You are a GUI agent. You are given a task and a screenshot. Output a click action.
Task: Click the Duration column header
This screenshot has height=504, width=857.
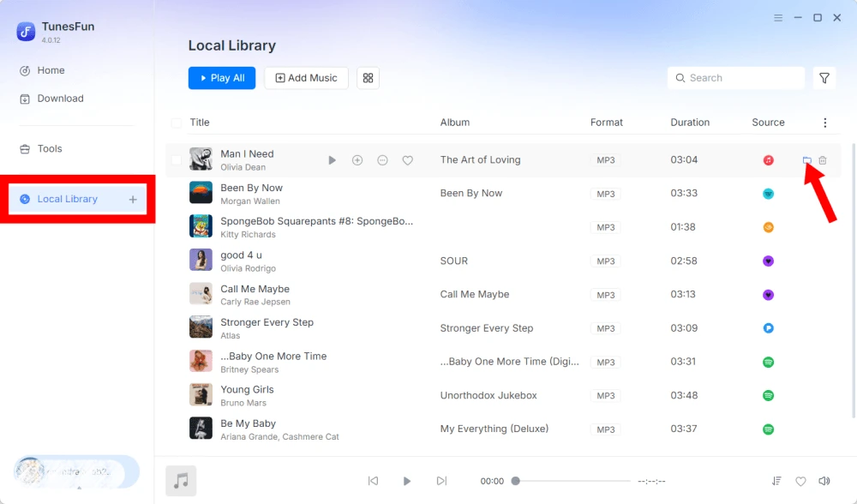690,123
